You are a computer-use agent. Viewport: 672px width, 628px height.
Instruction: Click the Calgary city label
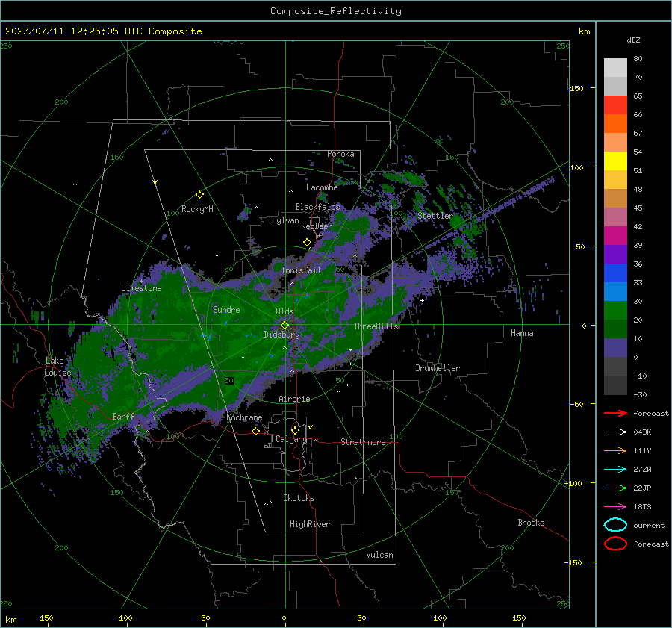point(291,439)
